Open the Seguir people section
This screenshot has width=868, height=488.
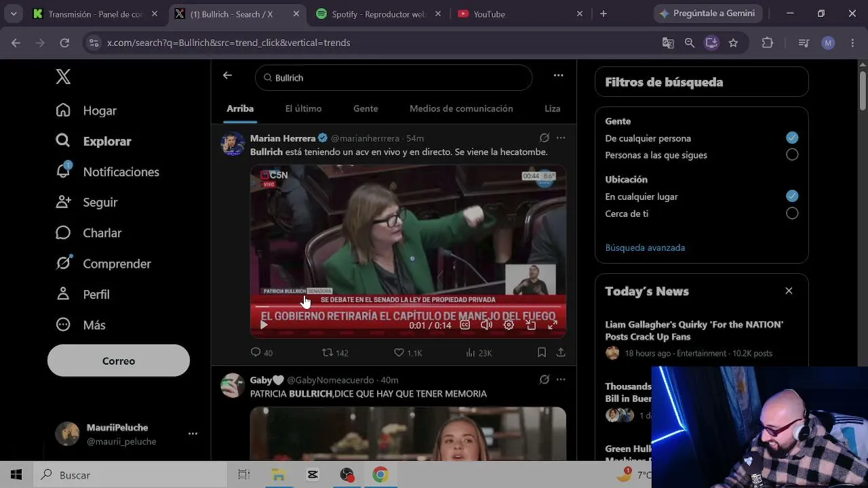click(x=87, y=202)
